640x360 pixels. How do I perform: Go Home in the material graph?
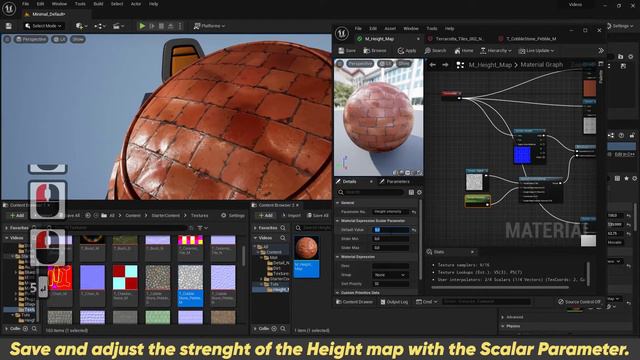click(x=464, y=51)
